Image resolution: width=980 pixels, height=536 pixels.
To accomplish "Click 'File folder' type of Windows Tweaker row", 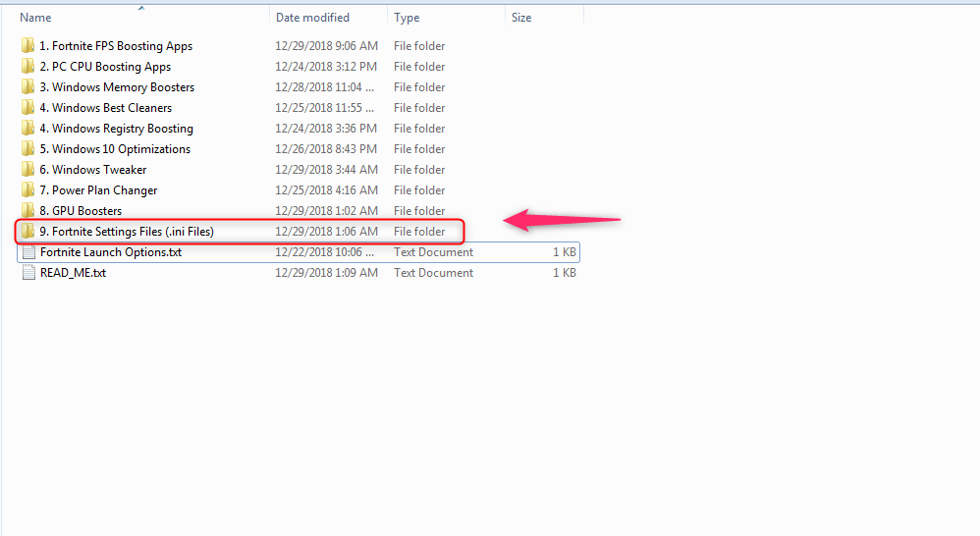I will pyautogui.click(x=419, y=169).
